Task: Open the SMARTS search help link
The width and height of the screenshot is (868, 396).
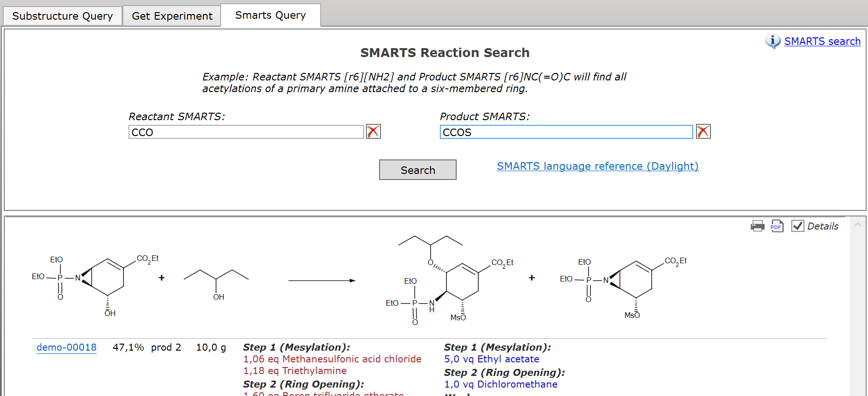Action: coord(822,41)
